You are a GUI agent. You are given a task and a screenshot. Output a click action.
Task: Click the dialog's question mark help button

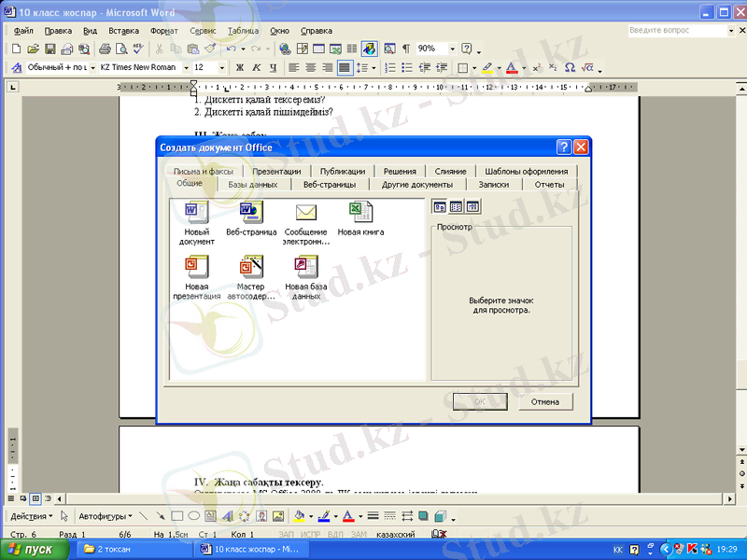point(564,147)
